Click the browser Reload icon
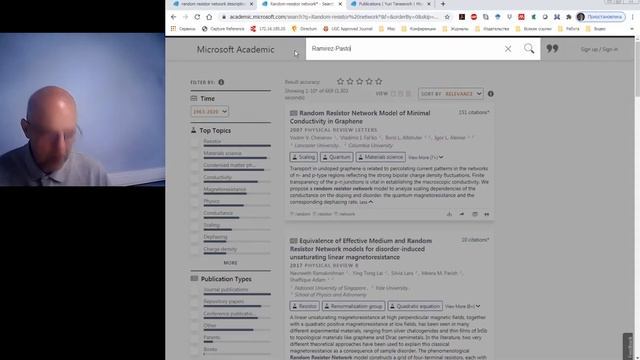Viewport: 640px width, 360px height. [x=197, y=17]
